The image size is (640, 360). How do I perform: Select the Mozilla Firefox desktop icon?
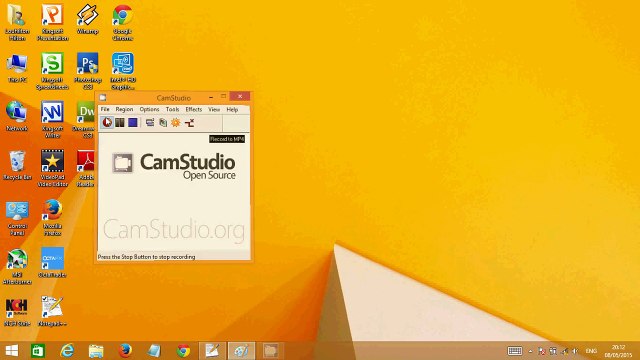[53, 218]
